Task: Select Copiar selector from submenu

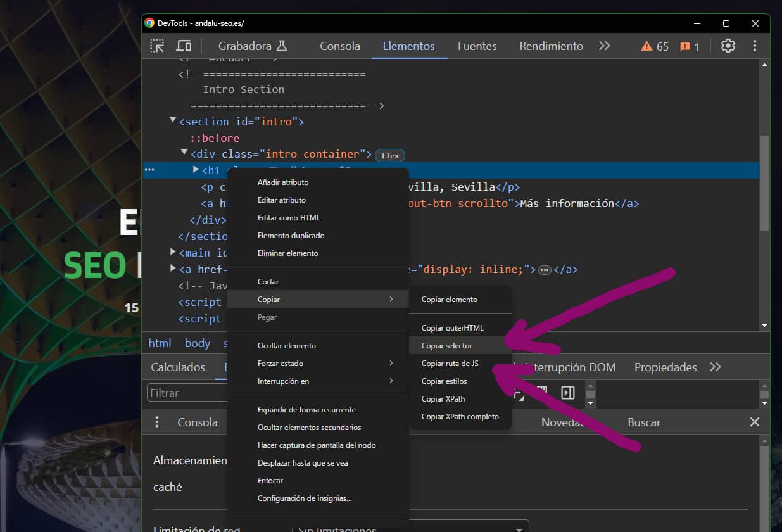Action: [x=447, y=346]
